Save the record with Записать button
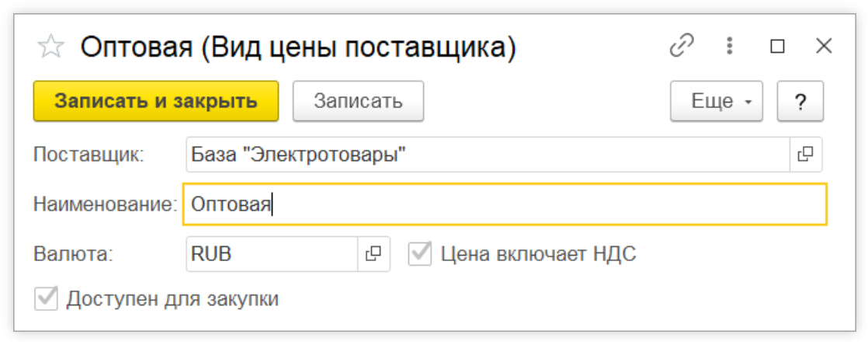This screenshot has height=345, width=868. (x=358, y=101)
